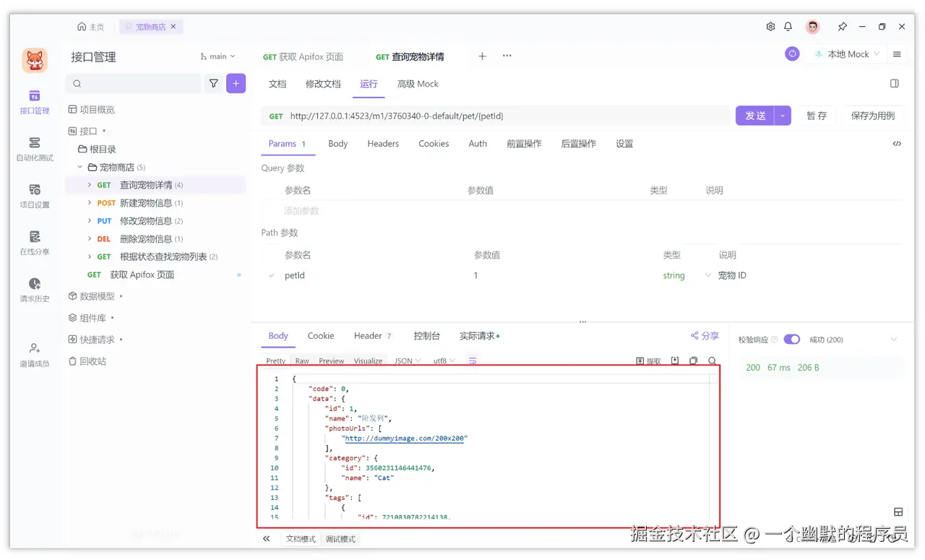Click the layout icon at bottom right
The height and width of the screenshot is (560, 925).
click(898, 512)
